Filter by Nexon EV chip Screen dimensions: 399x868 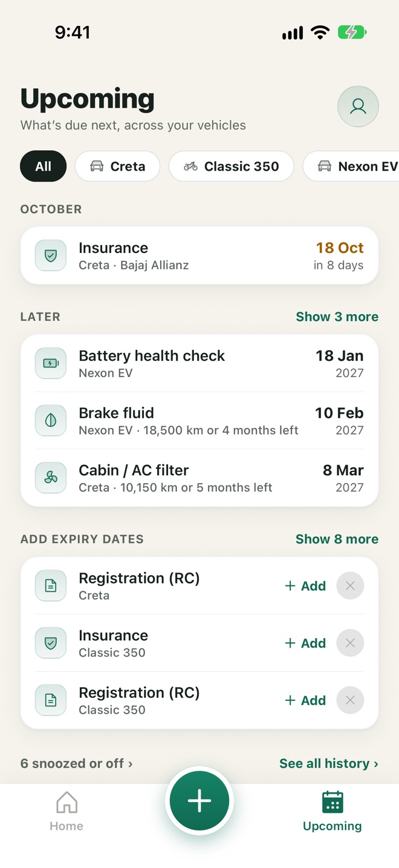351,166
